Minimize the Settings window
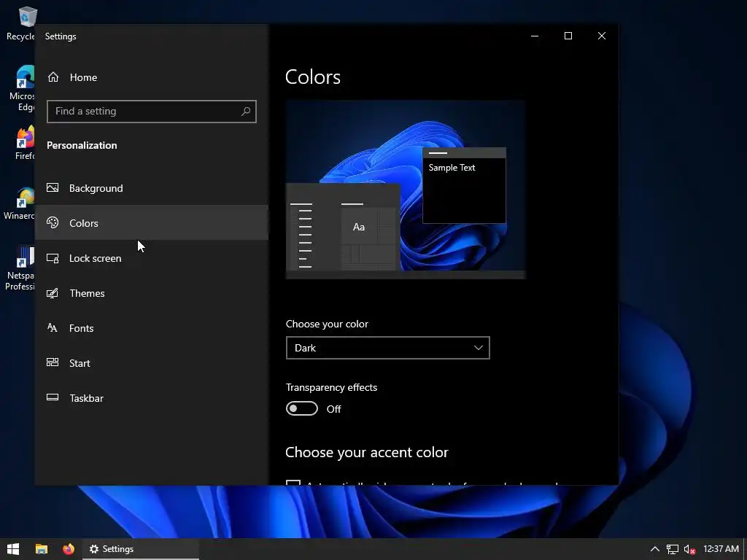The width and height of the screenshot is (747, 560). [x=535, y=36]
